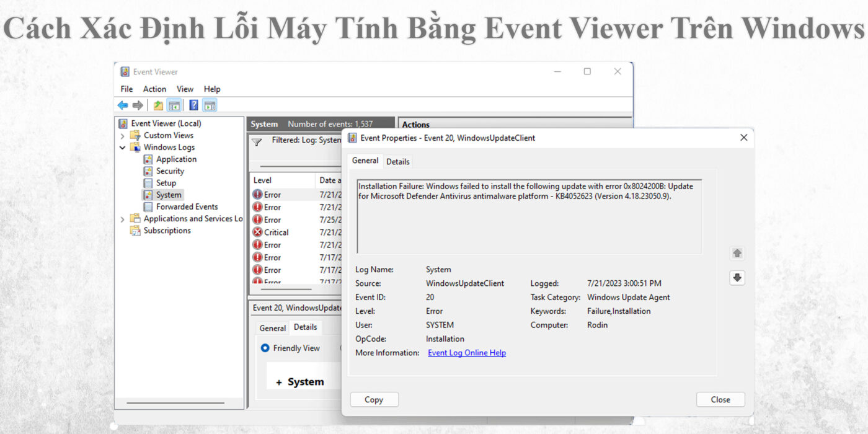Viewport: 868px width, 434px height.
Task: Click the Copy button
Action: [374, 400]
